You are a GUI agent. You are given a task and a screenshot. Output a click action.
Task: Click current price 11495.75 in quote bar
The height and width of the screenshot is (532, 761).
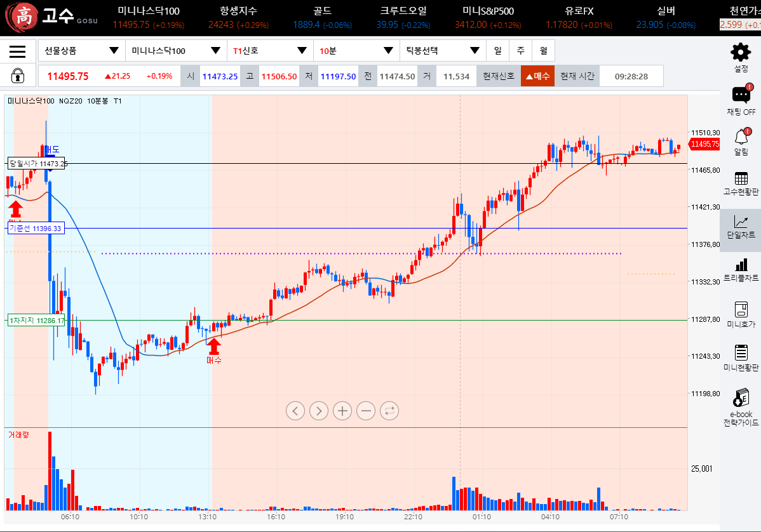click(68, 76)
